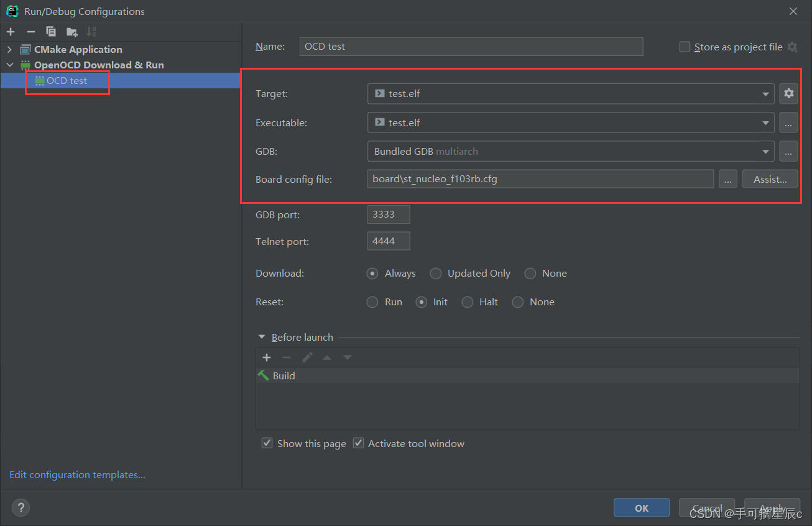This screenshot has width=812, height=526.
Task: Move Before launch task up
Action: (327, 358)
